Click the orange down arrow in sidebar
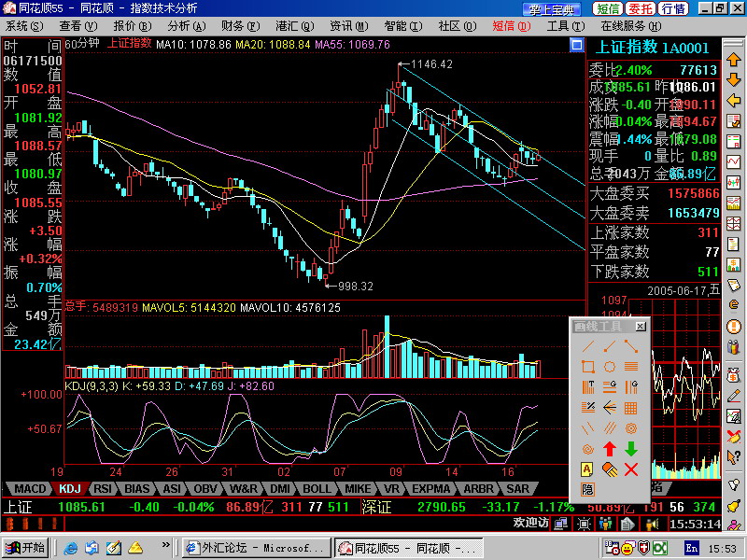Screen dimensions: 747x560 [734, 80]
